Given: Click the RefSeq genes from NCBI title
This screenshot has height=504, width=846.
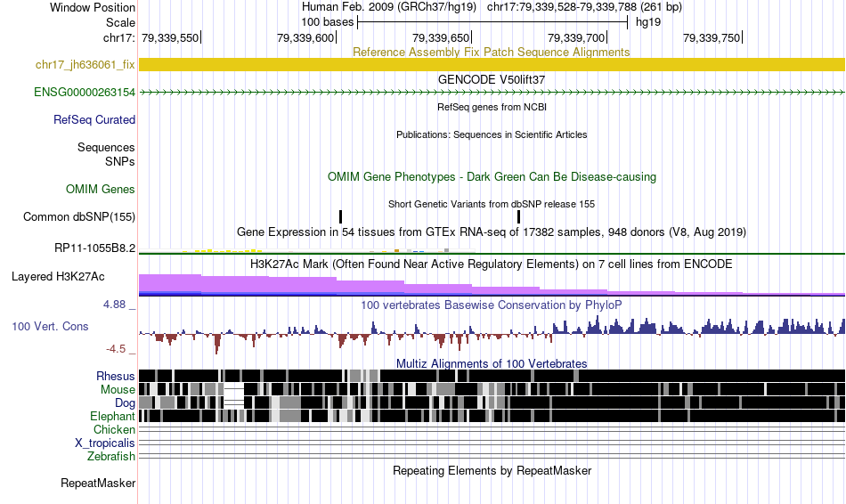Looking at the screenshot, I should 492,107.
